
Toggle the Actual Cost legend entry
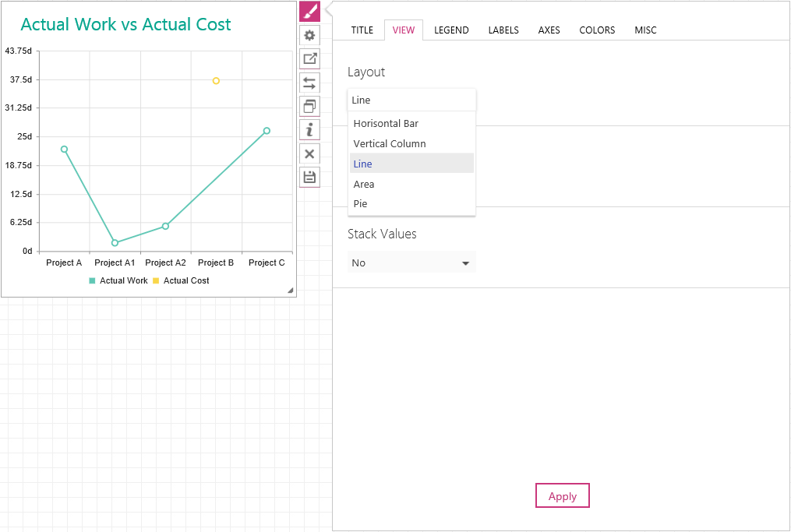click(181, 281)
